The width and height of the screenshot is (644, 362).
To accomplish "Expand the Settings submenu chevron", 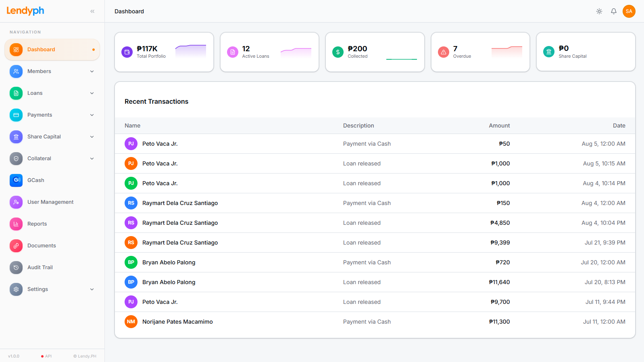I will click(x=92, y=289).
